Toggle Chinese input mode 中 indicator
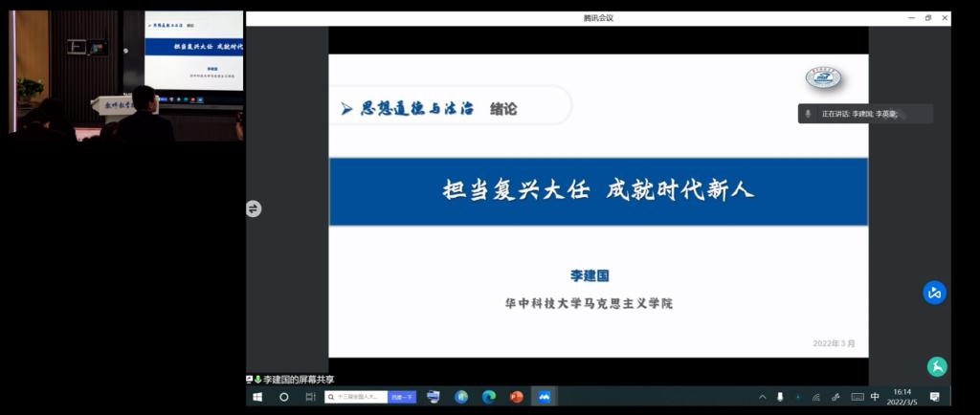Viewport: 980px width, 415px height. [875, 397]
